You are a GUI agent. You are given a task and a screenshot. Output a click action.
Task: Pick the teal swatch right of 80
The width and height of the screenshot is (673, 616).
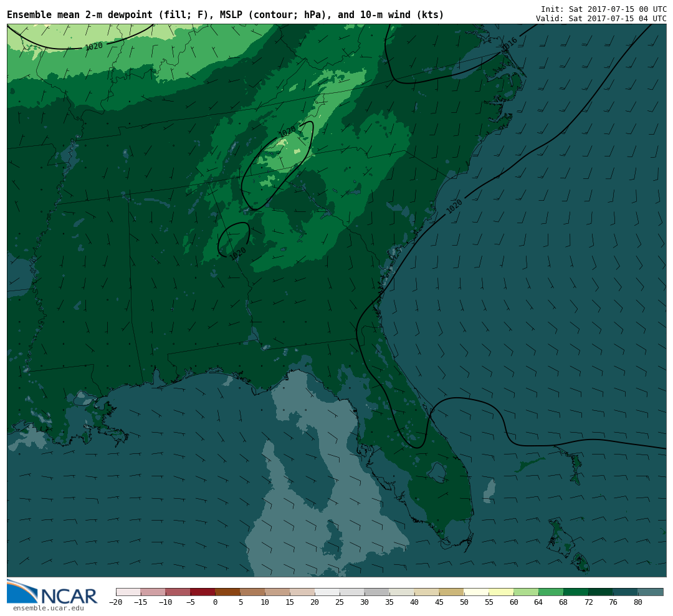(x=651, y=592)
